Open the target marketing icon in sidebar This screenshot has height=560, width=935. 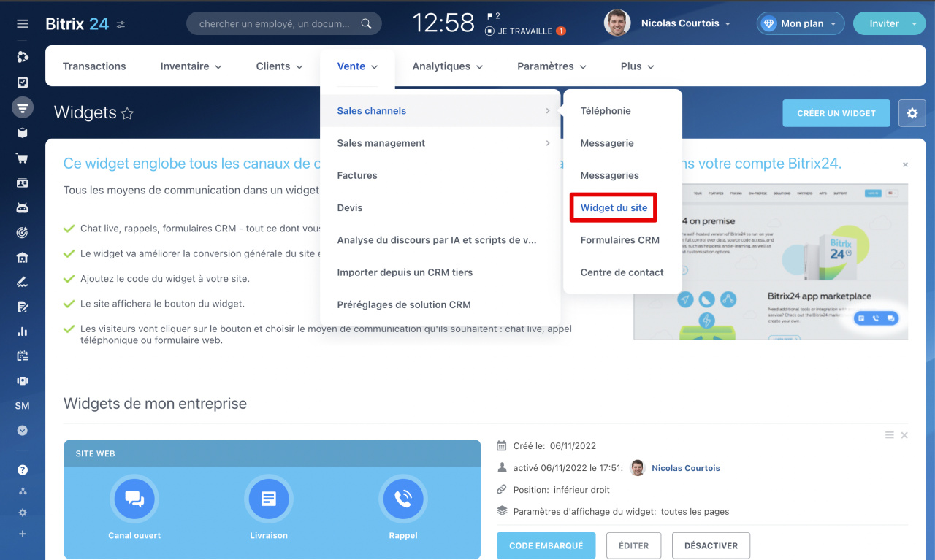coord(23,232)
